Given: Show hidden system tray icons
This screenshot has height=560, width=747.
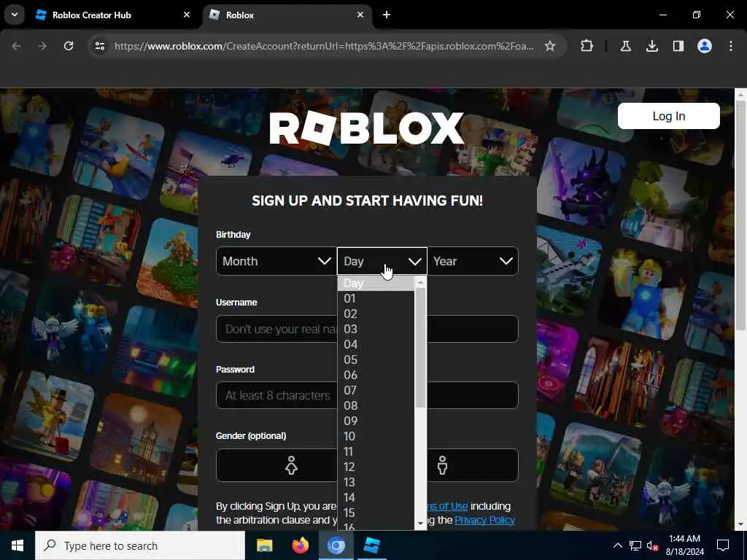Looking at the screenshot, I should [617, 545].
